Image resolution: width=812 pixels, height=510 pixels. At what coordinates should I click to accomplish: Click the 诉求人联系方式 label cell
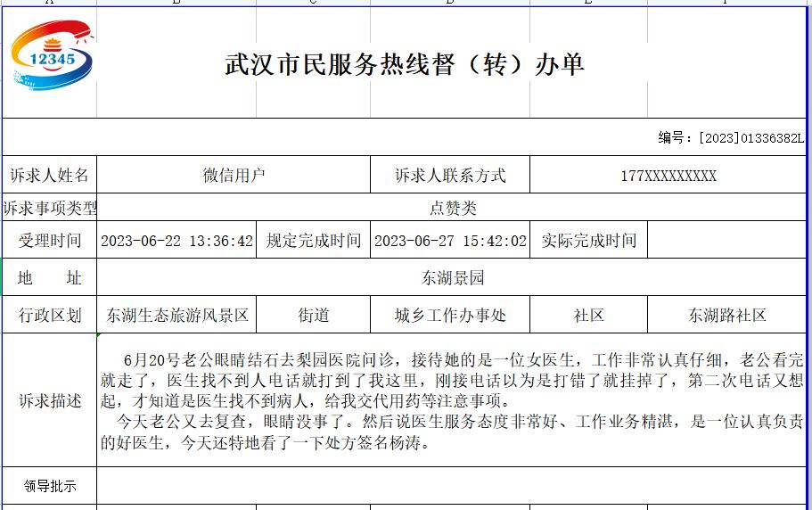click(x=450, y=176)
